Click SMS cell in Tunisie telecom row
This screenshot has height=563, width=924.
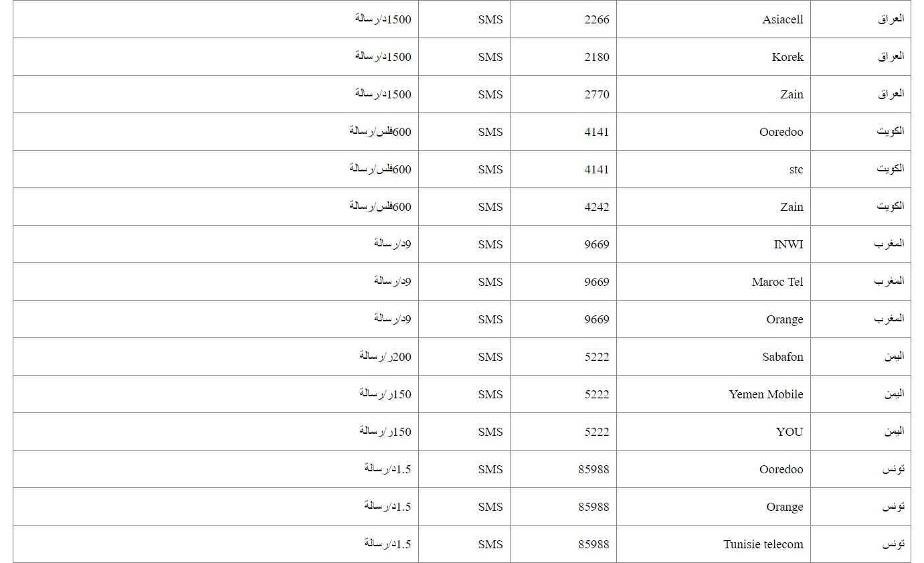490,544
